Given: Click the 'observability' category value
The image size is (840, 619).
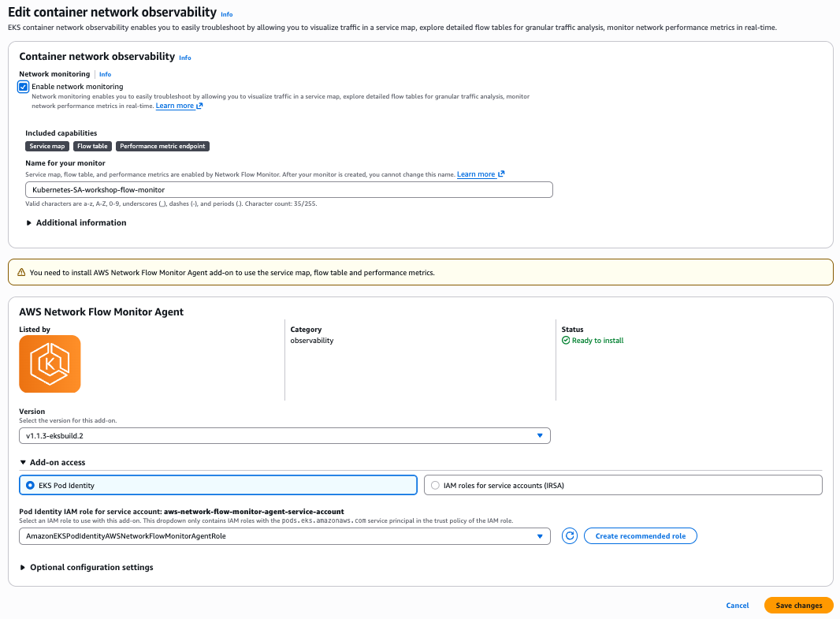Looking at the screenshot, I should pos(312,341).
